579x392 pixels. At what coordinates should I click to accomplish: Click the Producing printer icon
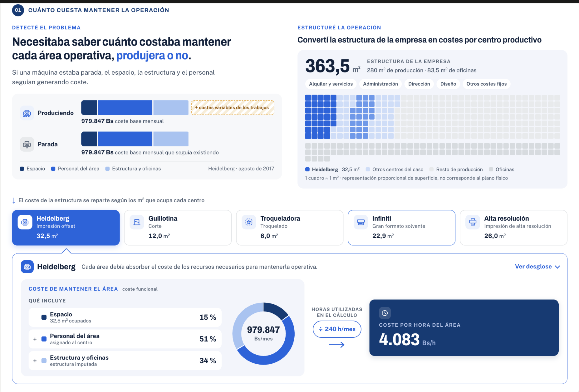point(27,113)
